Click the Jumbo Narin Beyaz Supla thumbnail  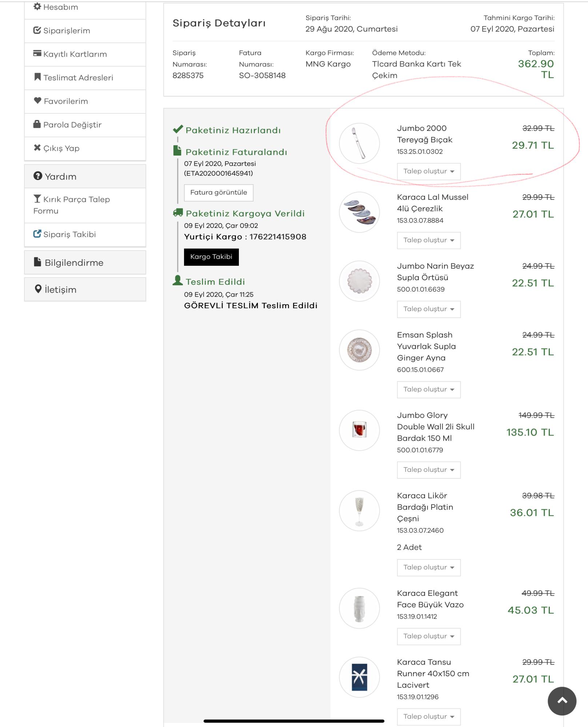(359, 281)
